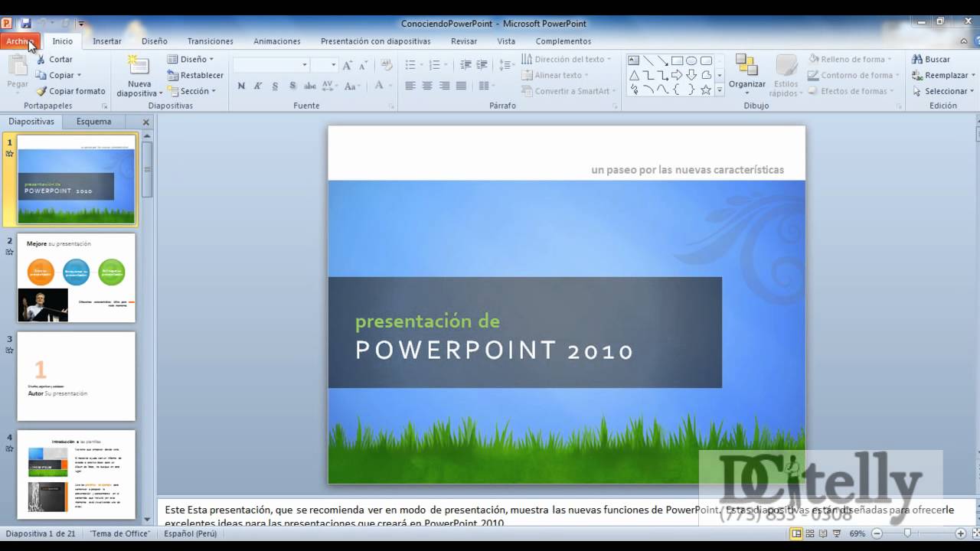Center the paragraph text
The image size is (980, 551).
tap(427, 86)
